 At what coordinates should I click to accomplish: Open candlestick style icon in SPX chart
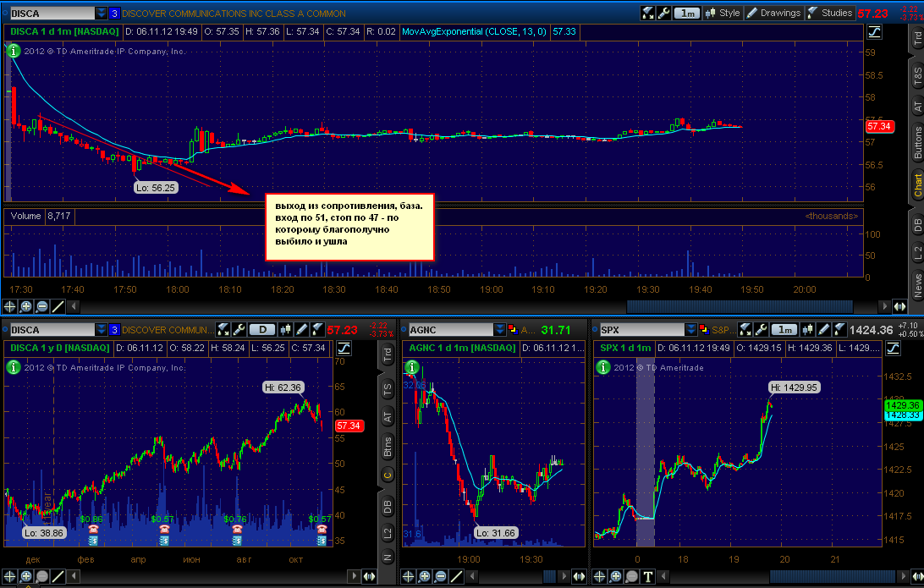(x=808, y=330)
